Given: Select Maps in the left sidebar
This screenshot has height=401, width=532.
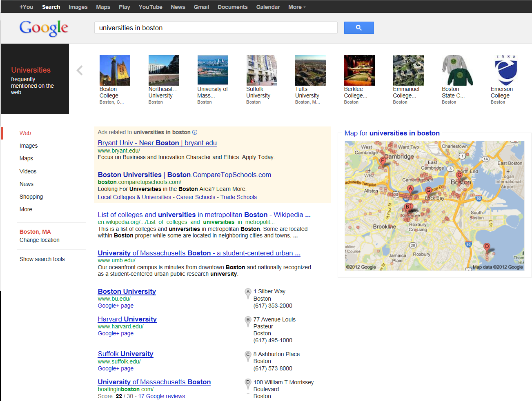Looking at the screenshot, I should (26, 158).
